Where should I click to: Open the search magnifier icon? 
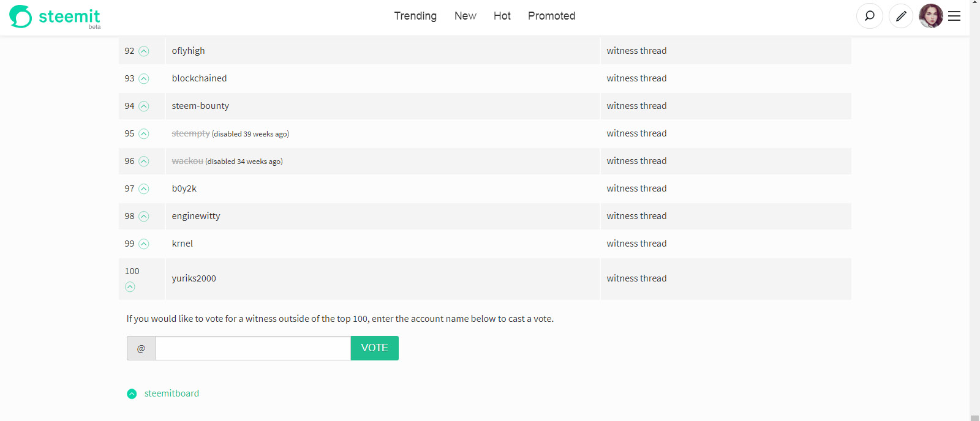869,16
